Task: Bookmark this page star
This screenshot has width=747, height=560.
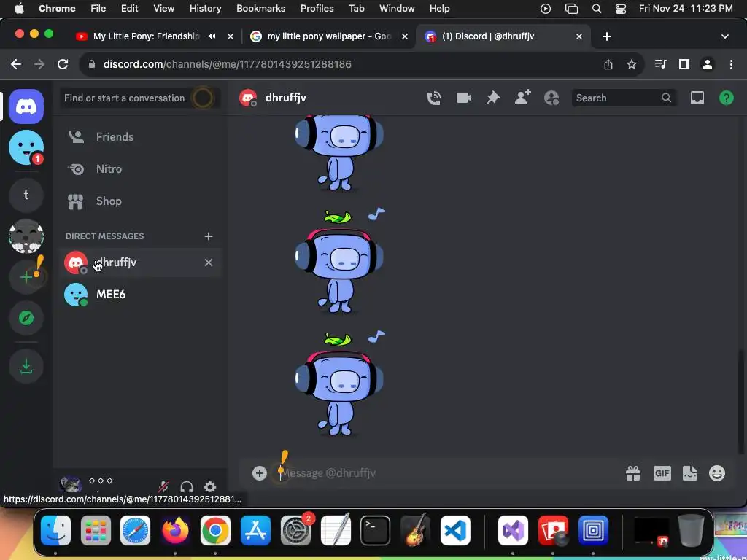Action: click(631, 64)
